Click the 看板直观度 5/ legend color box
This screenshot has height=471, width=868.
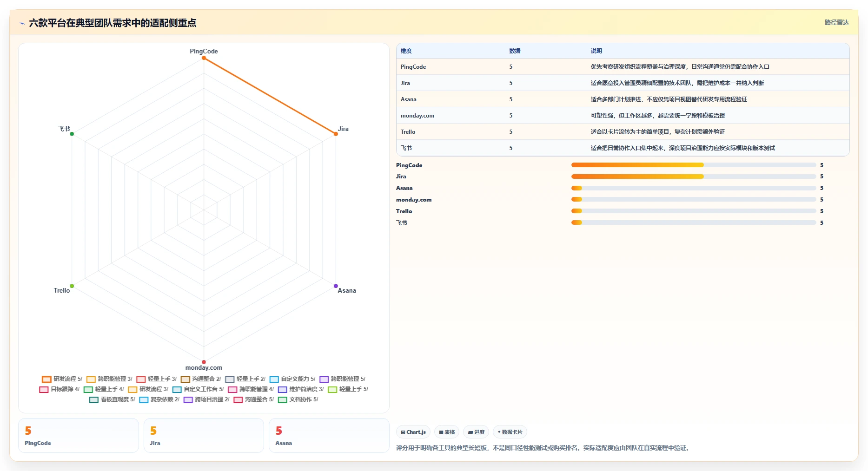coord(94,399)
